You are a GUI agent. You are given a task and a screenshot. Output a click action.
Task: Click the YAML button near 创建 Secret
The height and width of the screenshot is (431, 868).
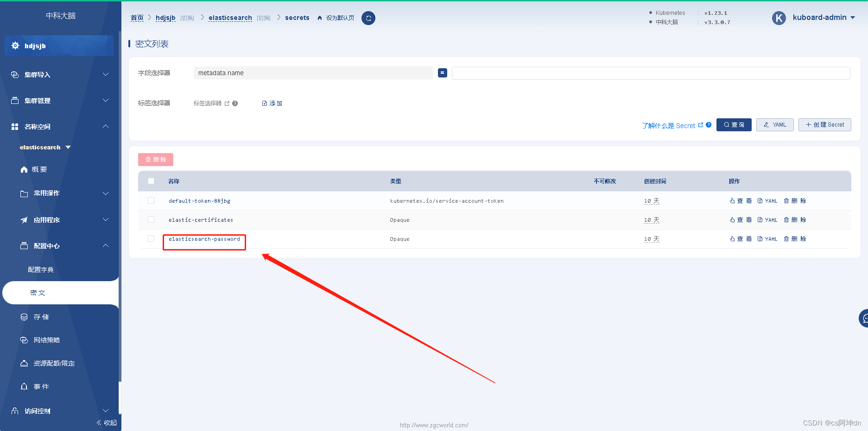point(775,125)
